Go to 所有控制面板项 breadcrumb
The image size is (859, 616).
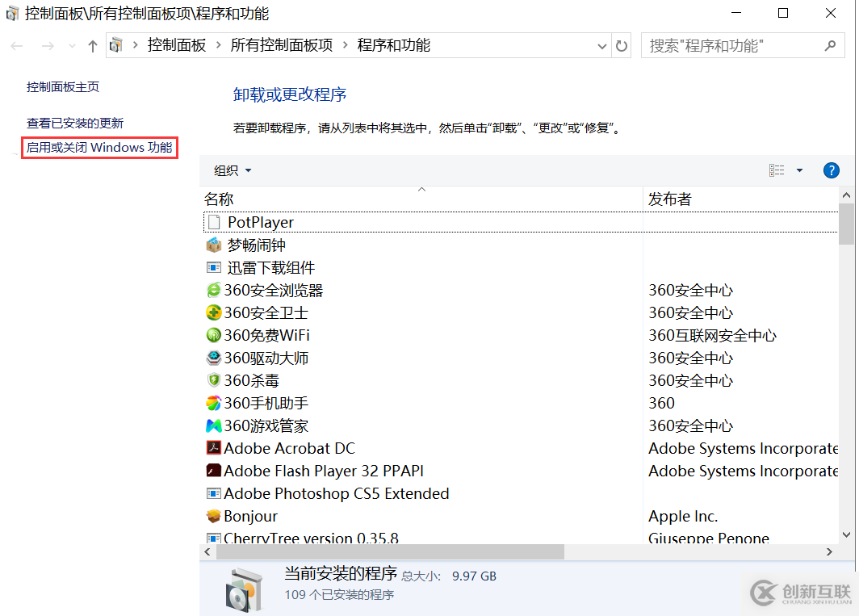[282, 45]
